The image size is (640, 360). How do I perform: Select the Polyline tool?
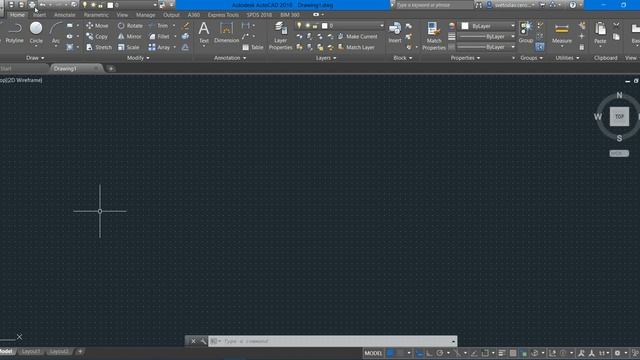click(14, 33)
